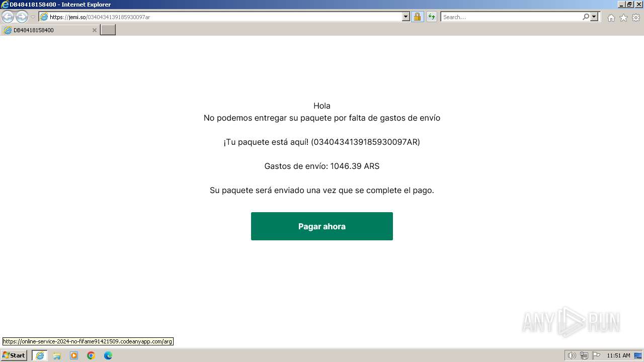The image size is (644, 362).
Task: Click the Action Center flag tray icon
Action: tap(596, 355)
